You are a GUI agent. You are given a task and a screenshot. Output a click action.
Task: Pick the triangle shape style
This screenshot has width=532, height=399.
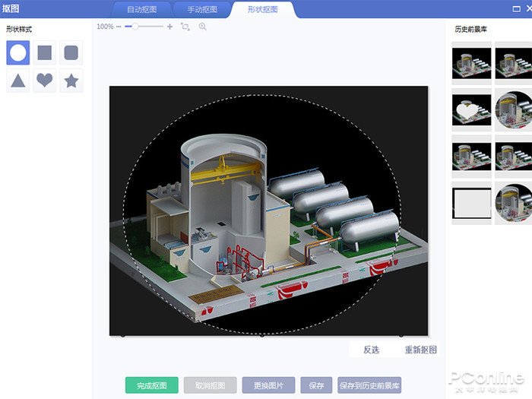pos(18,80)
